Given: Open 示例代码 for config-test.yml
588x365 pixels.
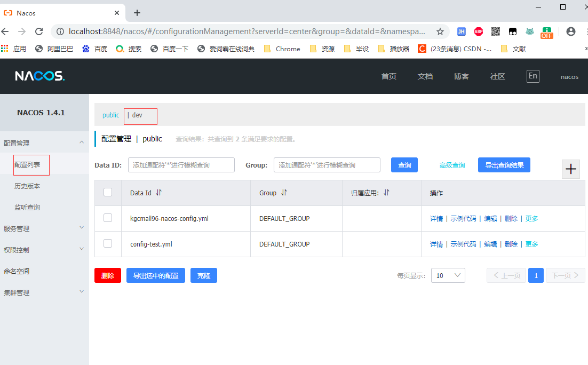Looking at the screenshot, I should [x=463, y=244].
